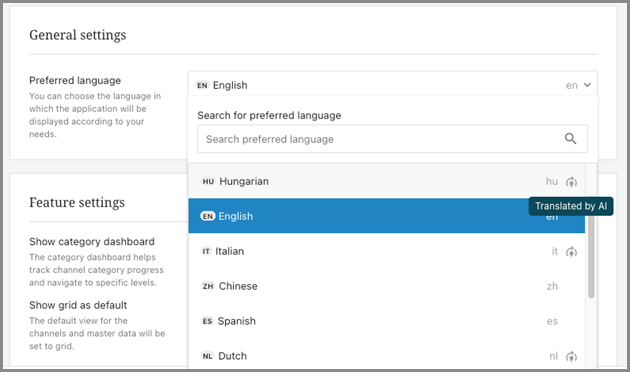
Task: Click the magnifier icon in the language search
Action: 571,139
